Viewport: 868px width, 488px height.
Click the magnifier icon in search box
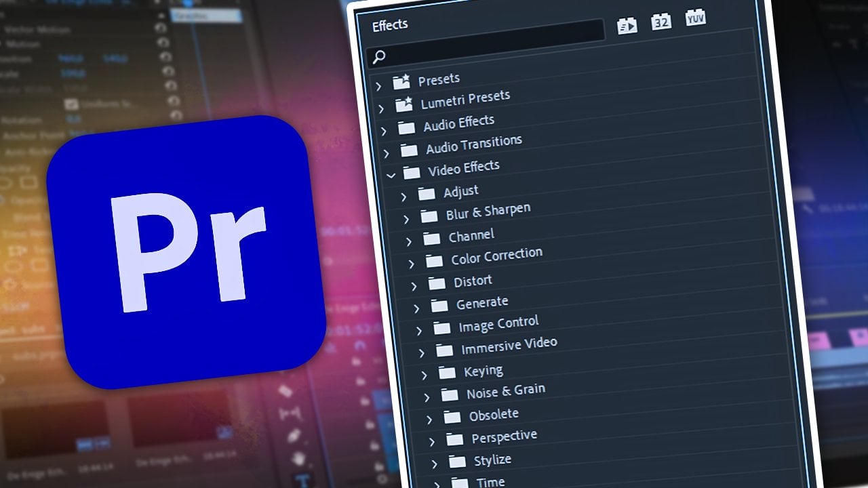click(x=379, y=57)
